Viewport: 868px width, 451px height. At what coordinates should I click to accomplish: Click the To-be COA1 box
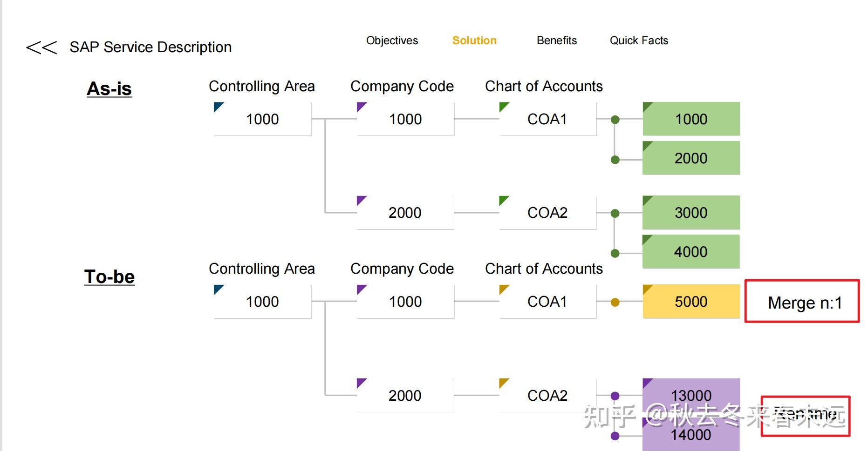pos(547,302)
